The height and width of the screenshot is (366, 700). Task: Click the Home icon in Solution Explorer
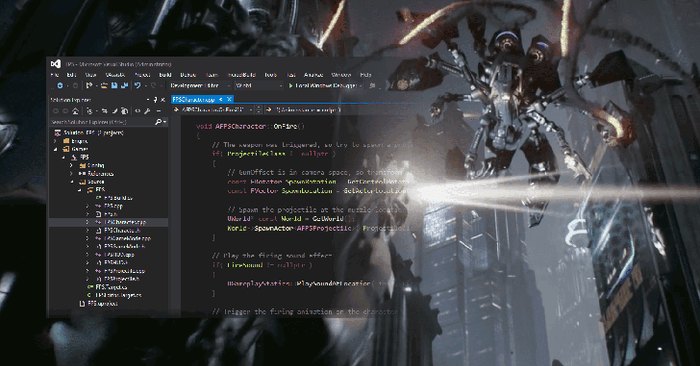click(x=75, y=111)
